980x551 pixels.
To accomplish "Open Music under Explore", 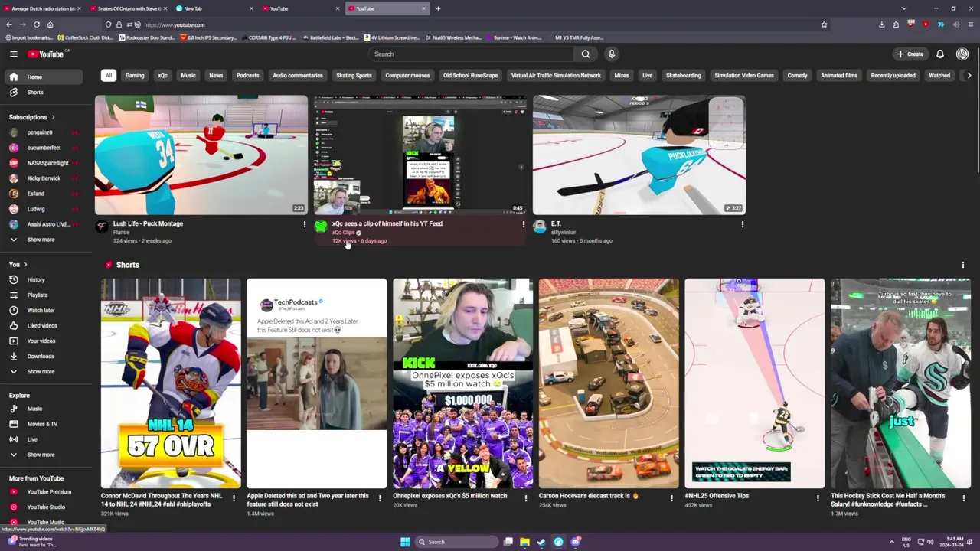I will click(44, 409).
